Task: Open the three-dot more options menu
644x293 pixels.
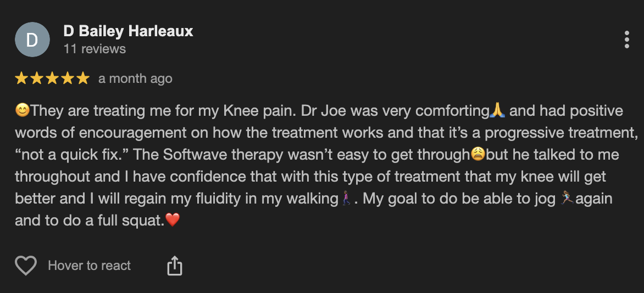Action: [x=626, y=40]
